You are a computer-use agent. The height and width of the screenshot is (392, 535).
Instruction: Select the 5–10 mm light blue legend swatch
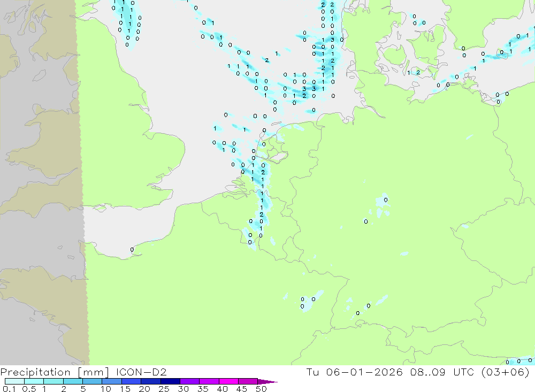(92, 381)
